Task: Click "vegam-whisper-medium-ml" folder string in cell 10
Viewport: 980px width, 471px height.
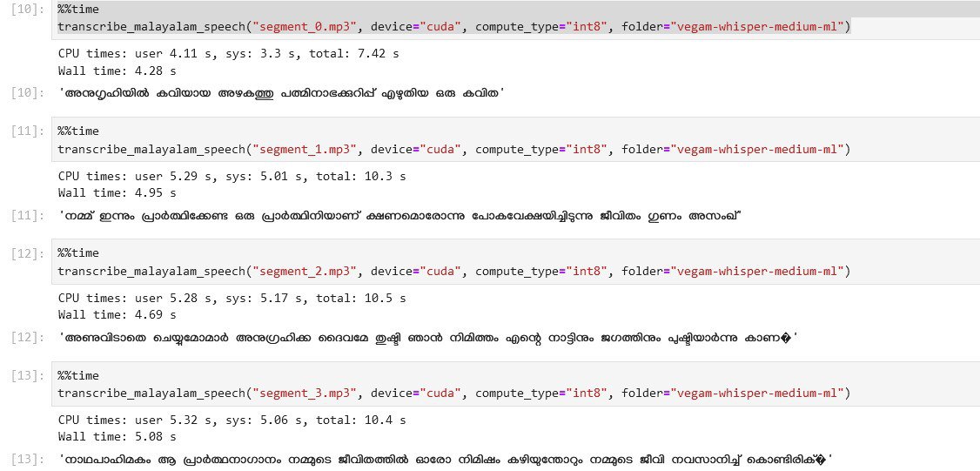Action: [757, 27]
